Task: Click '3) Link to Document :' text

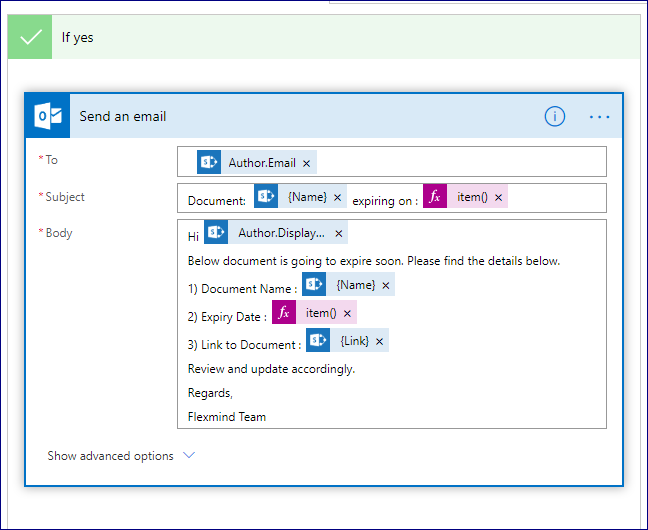Action: click(x=244, y=345)
